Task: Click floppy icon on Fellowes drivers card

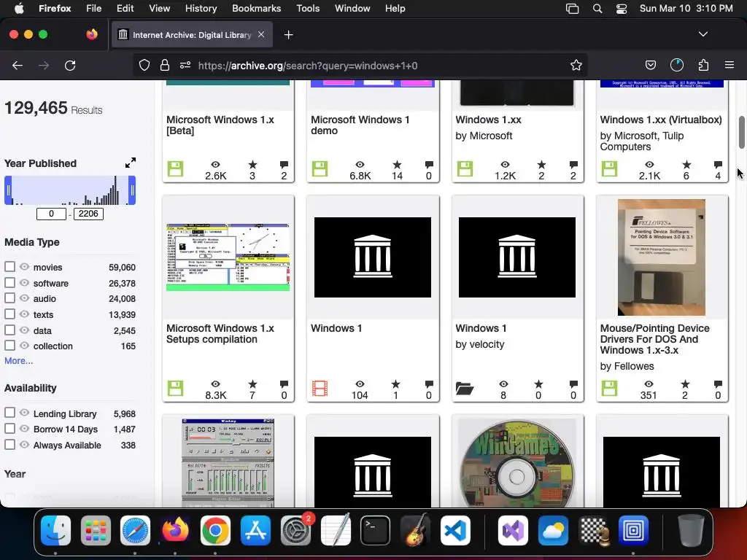Action: click(x=609, y=388)
